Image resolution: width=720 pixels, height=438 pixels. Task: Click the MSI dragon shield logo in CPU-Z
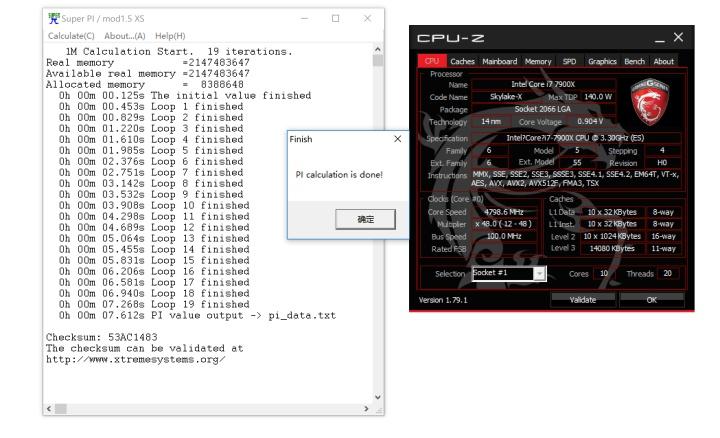[649, 101]
